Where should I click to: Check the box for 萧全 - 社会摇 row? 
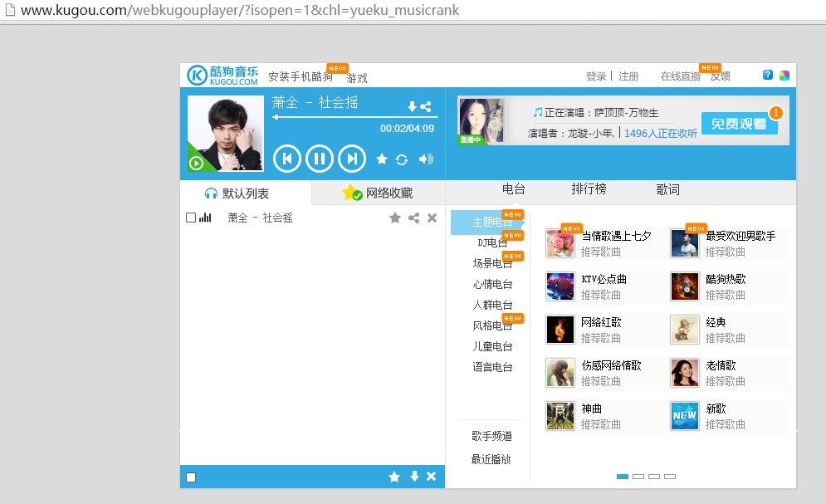[x=191, y=218]
